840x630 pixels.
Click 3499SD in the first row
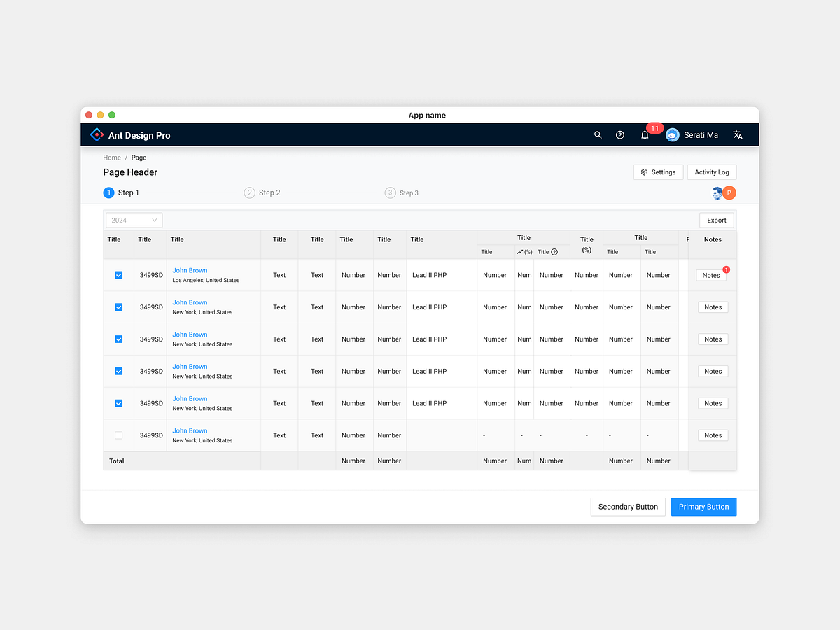(x=151, y=275)
